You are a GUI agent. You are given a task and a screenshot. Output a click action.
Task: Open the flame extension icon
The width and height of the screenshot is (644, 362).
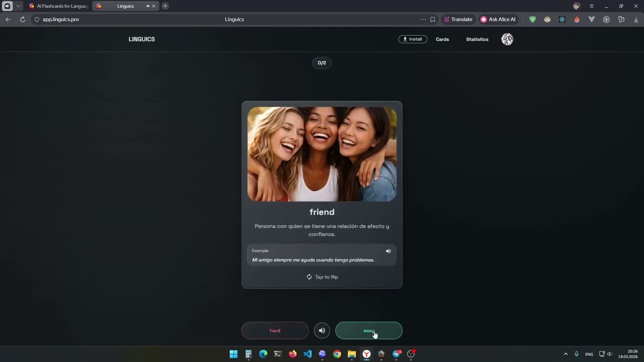click(x=577, y=19)
